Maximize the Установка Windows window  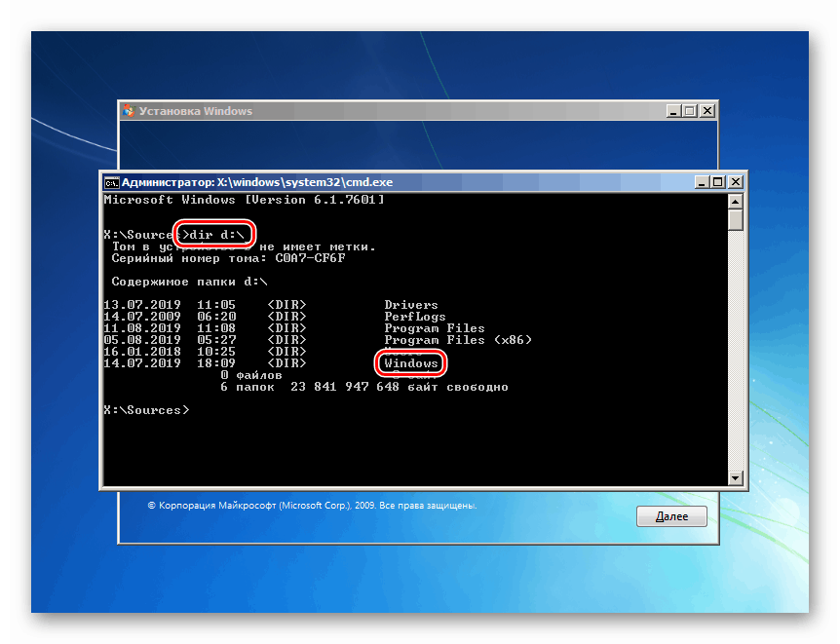[690, 111]
